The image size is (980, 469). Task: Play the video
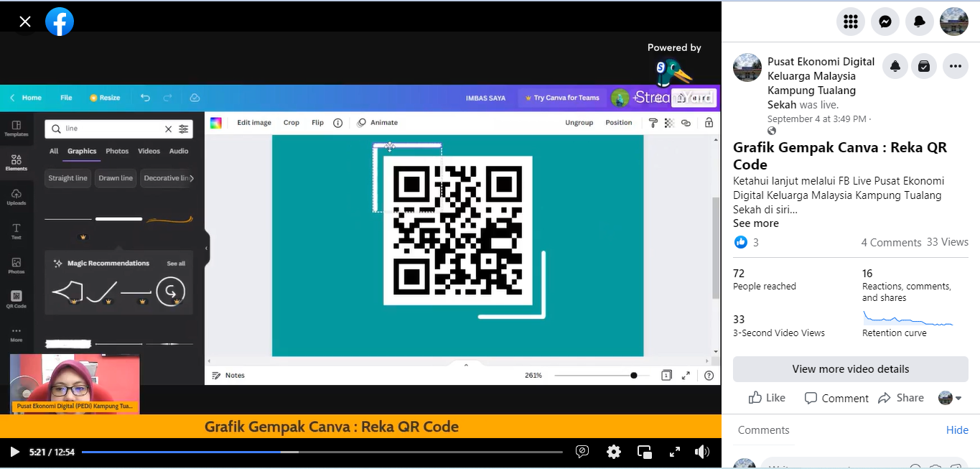pyautogui.click(x=14, y=452)
